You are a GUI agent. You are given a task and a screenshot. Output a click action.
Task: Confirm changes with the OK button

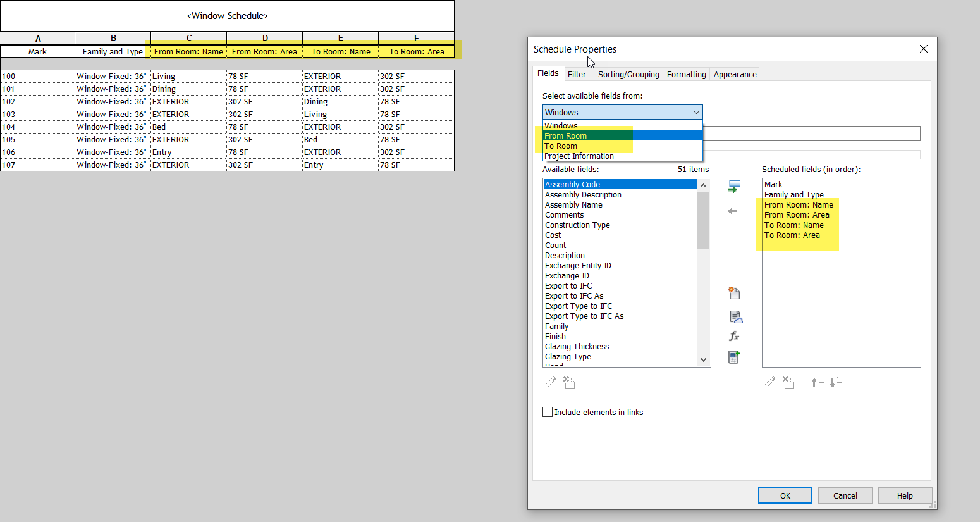pyautogui.click(x=785, y=495)
